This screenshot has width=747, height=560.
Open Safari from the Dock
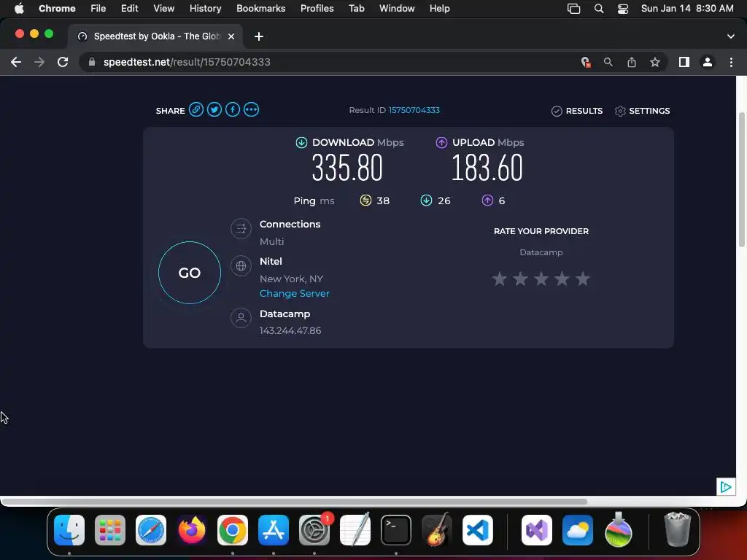point(151,530)
